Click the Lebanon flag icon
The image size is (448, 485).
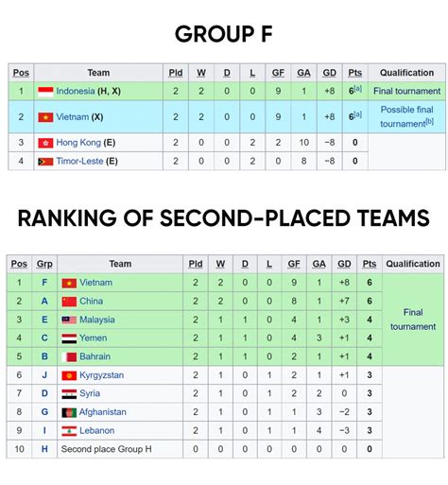pyautogui.click(x=69, y=431)
